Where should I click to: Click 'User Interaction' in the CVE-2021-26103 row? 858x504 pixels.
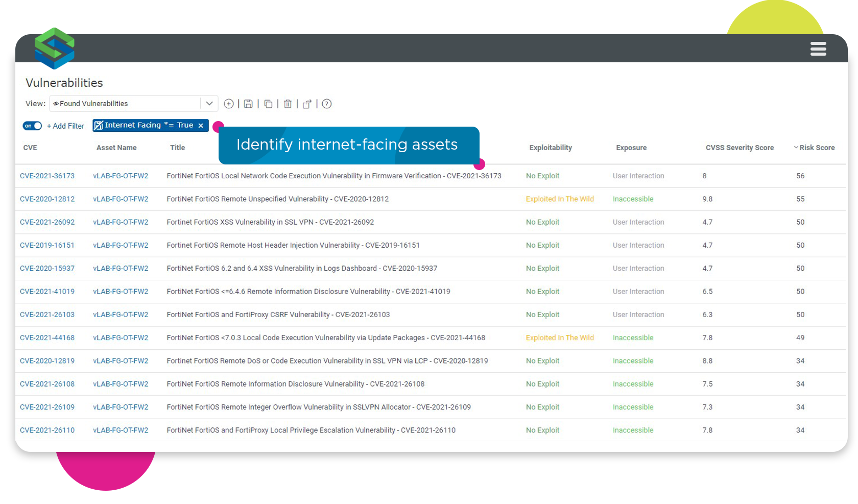(638, 315)
